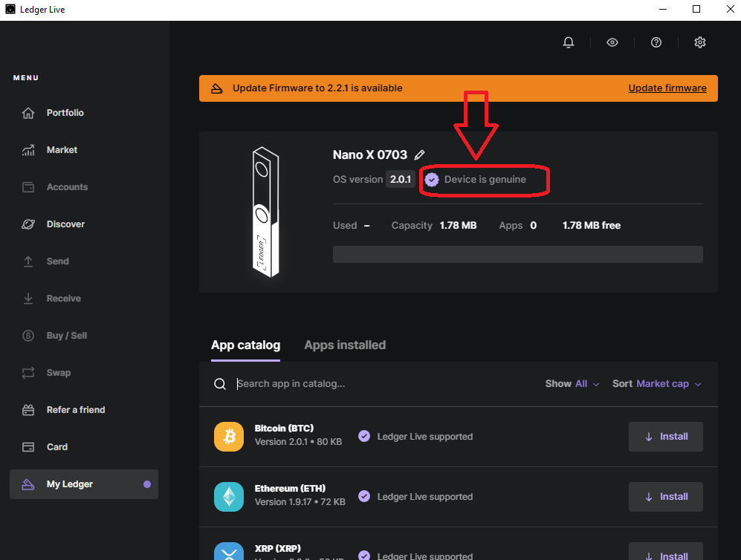Click the Discover planet icon
741x560 pixels.
point(28,224)
